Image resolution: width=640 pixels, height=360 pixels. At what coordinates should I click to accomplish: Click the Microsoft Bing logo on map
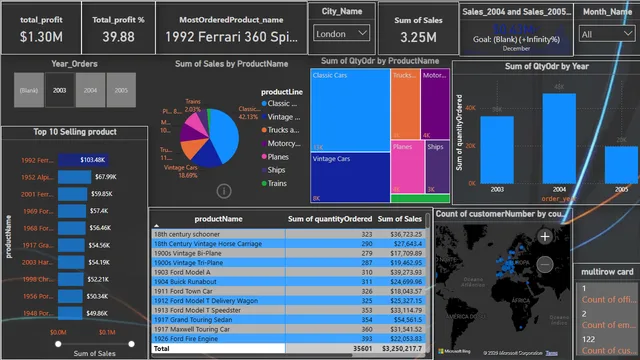pos(454,351)
